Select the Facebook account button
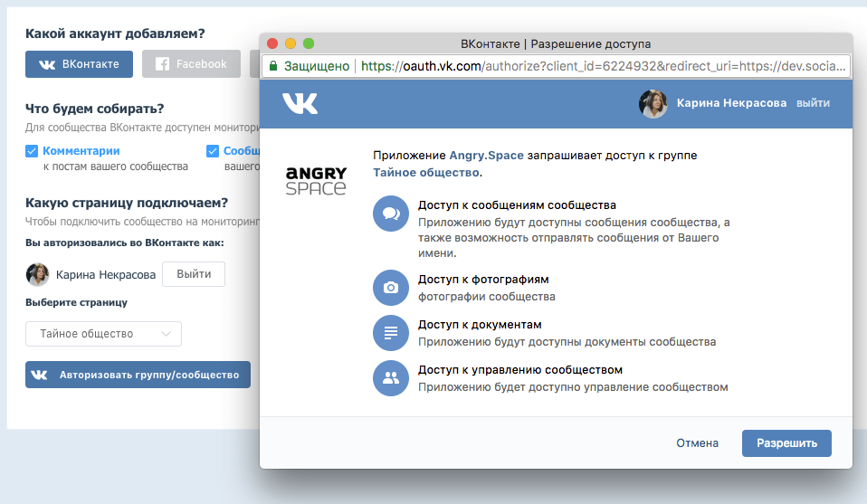 click(191, 64)
